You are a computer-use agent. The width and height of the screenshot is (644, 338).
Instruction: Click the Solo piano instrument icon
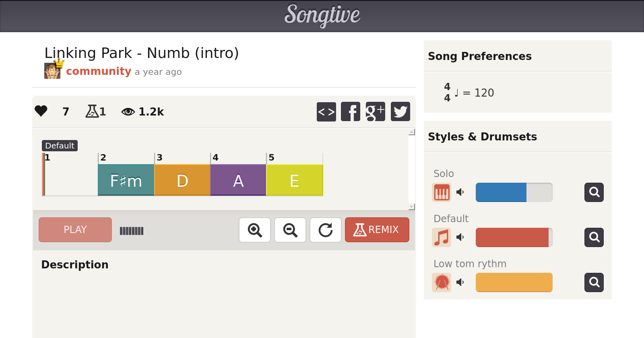click(x=442, y=192)
